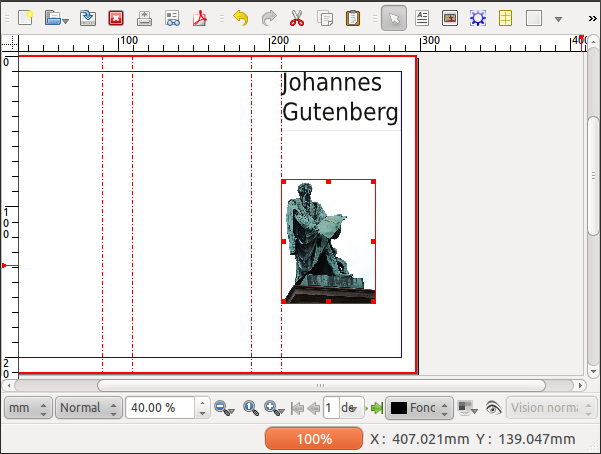The height and width of the screenshot is (454, 601).
Task: Click the red Close document icon
Action: point(116,17)
